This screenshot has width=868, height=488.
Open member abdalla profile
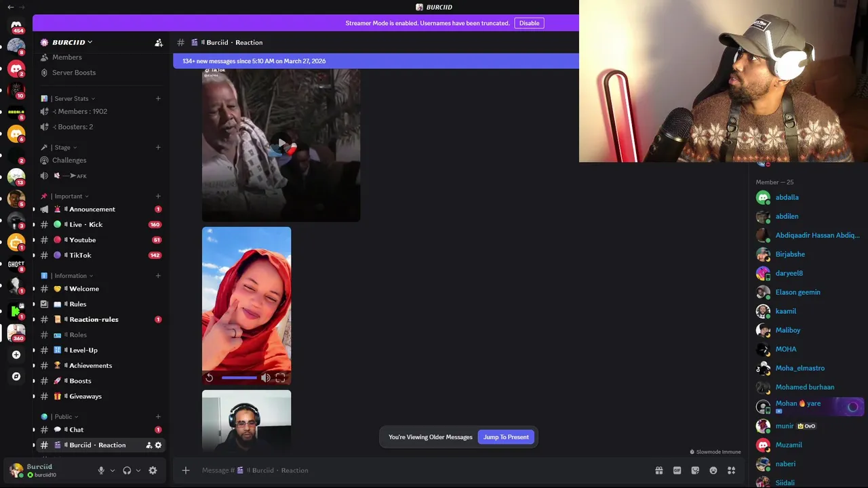pyautogui.click(x=808, y=197)
